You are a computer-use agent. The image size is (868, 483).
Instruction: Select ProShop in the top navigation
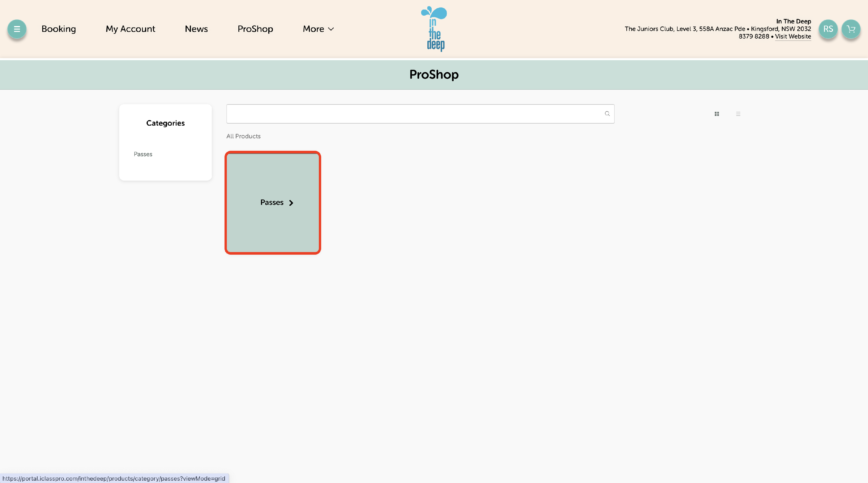click(255, 29)
